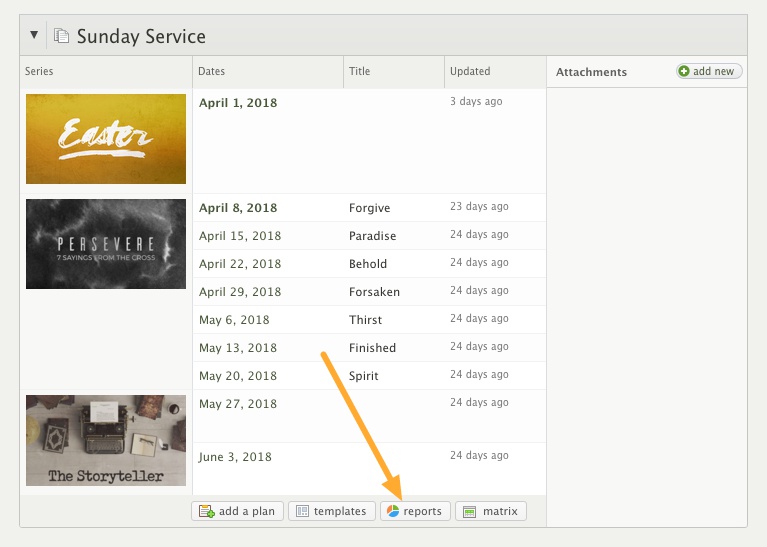Click the Forsaken title
Image resolution: width=767 pixels, height=547 pixels.
pyautogui.click(x=374, y=292)
